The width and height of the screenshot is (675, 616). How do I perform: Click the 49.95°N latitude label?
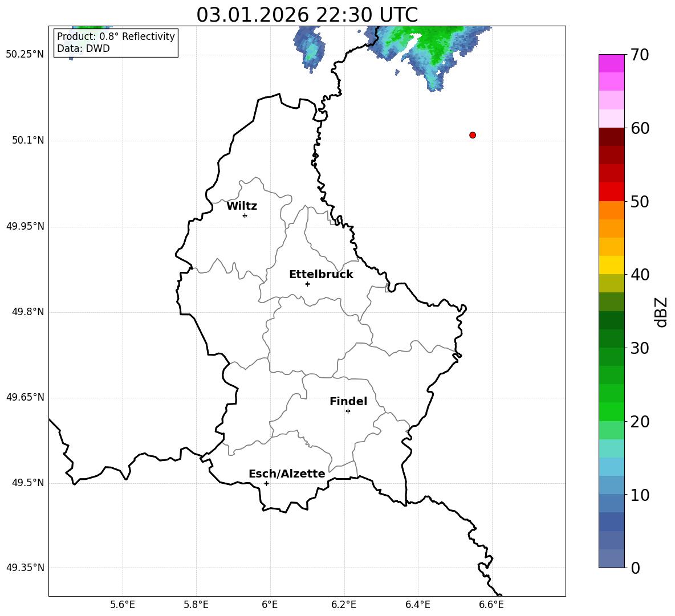tap(25, 226)
